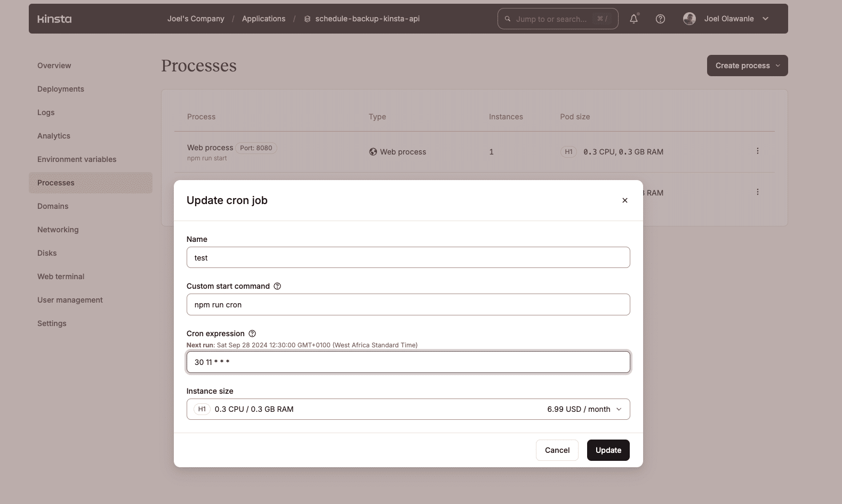Expand the Joel Olawanle account menu chevron
842x504 pixels.
pos(766,19)
